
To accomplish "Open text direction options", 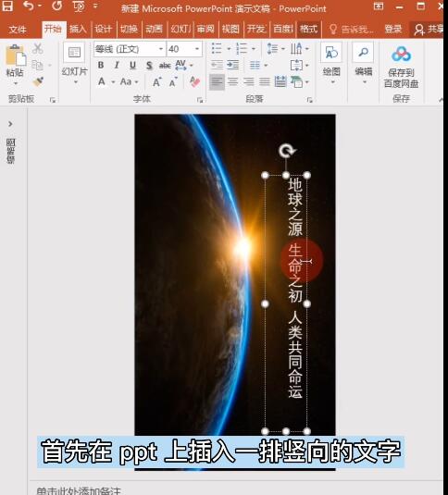I will (x=299, y=49).
